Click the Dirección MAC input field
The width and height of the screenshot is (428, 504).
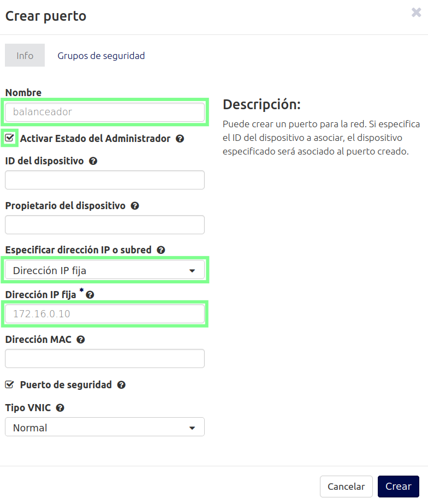[105, 358]
